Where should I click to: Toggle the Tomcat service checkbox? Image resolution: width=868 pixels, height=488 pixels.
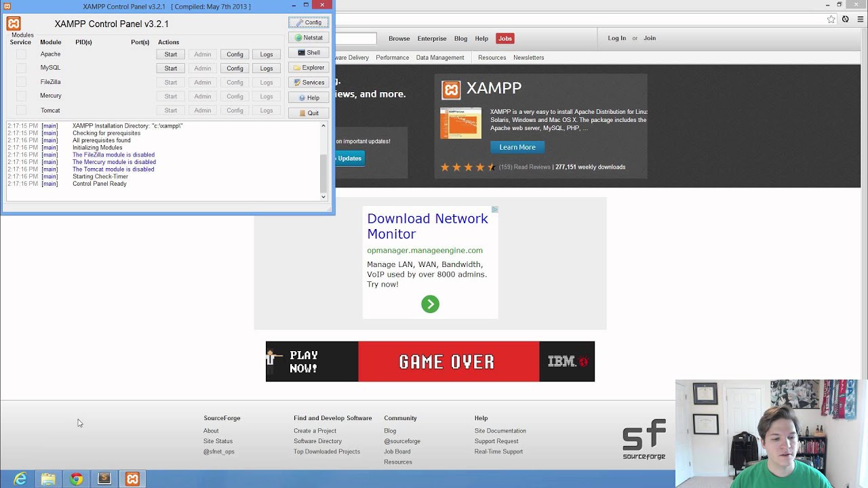coord(21,110)
